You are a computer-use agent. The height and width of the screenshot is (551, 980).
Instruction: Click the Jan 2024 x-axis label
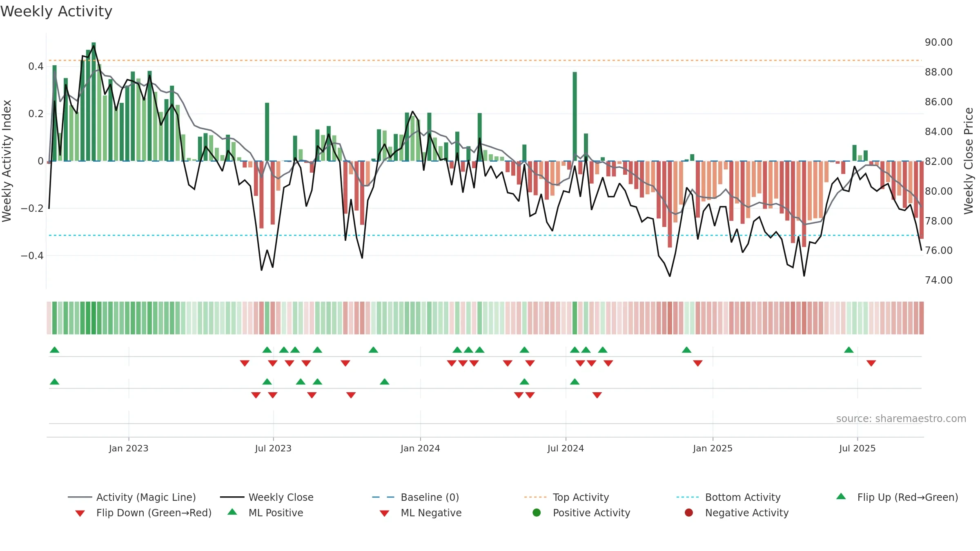click(x=420, y=448)
